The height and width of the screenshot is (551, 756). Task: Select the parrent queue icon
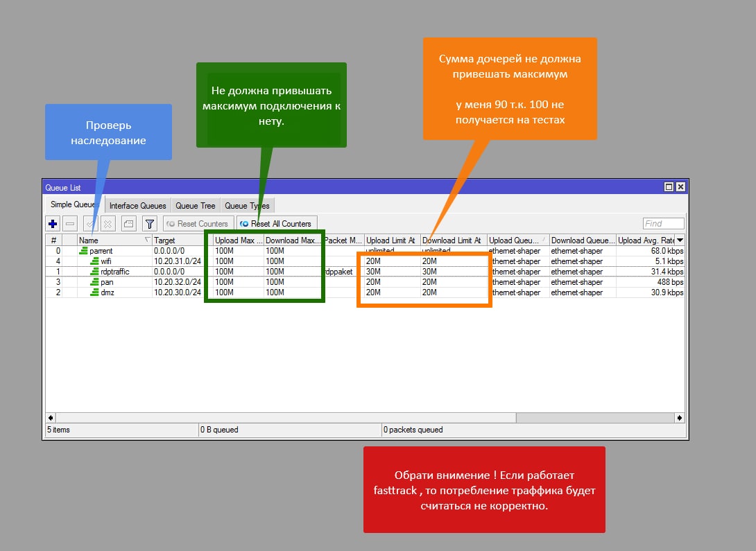83,251
